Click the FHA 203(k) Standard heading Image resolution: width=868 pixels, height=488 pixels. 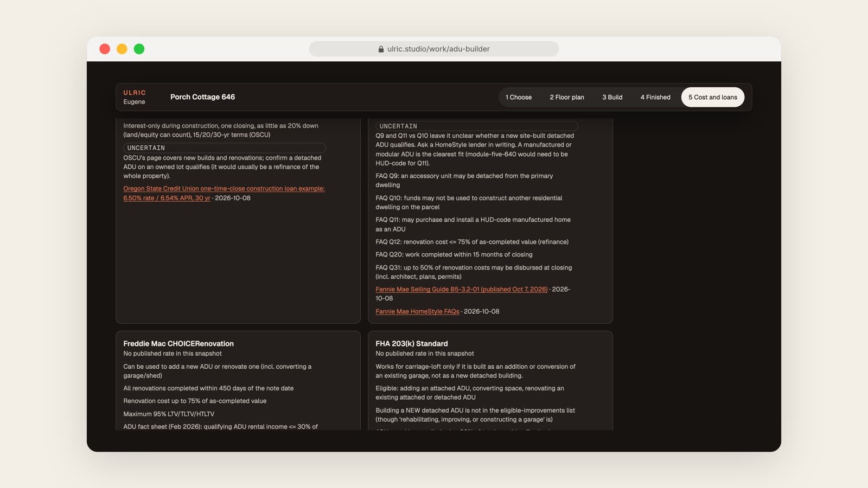(412, 343)
